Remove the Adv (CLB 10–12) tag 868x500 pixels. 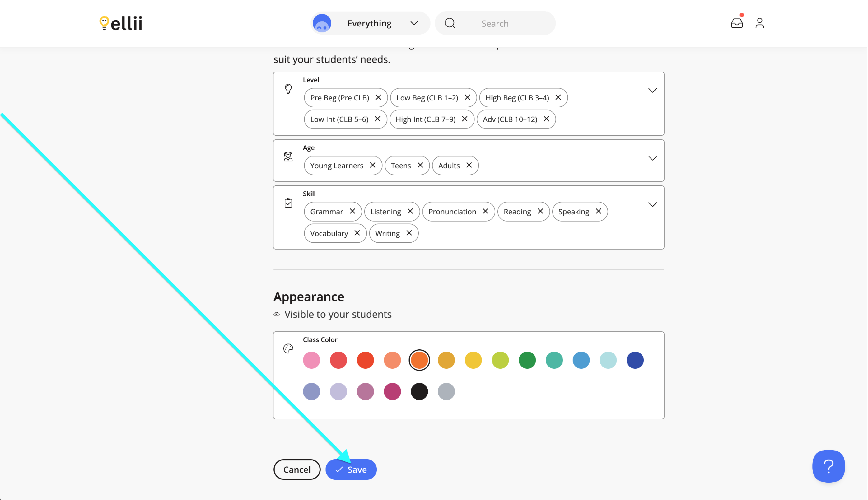[x=546, y=119]
